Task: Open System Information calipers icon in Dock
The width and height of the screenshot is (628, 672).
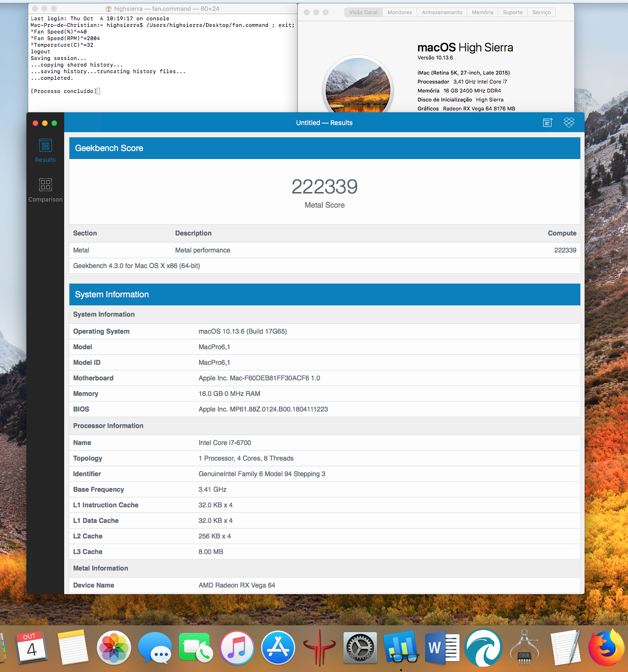Action: (524, 647)
